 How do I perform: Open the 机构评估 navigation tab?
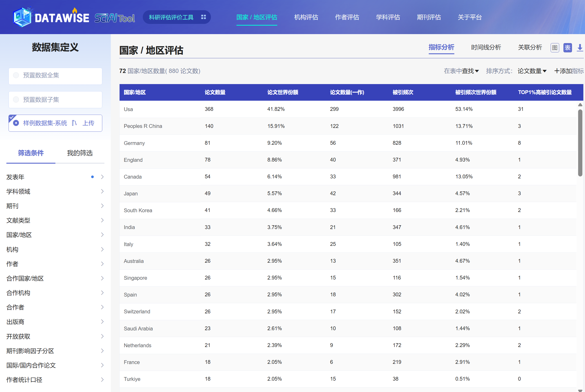point(306,17)
